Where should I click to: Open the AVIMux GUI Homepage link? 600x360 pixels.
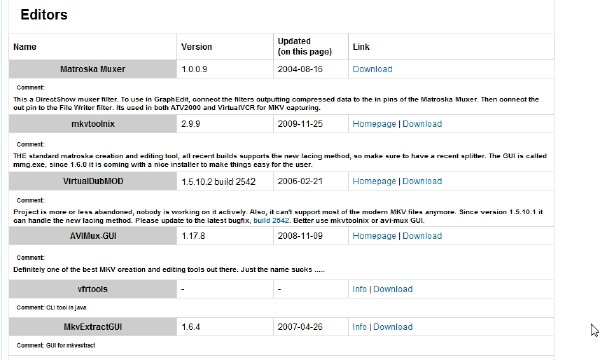click(x=374, y=236)
